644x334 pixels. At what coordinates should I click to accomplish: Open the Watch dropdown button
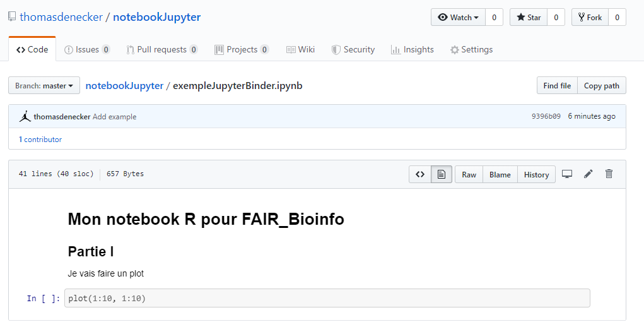pyautogui.click(x=459, y=17)
